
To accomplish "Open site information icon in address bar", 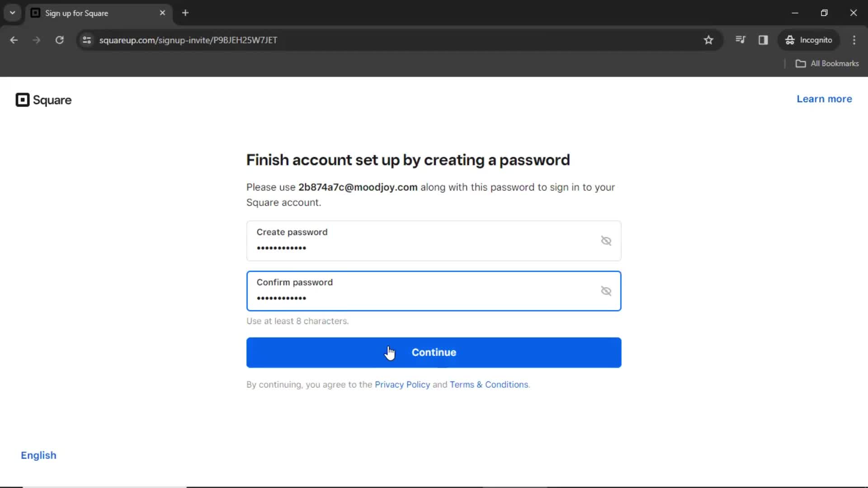I will click(87, 40).
